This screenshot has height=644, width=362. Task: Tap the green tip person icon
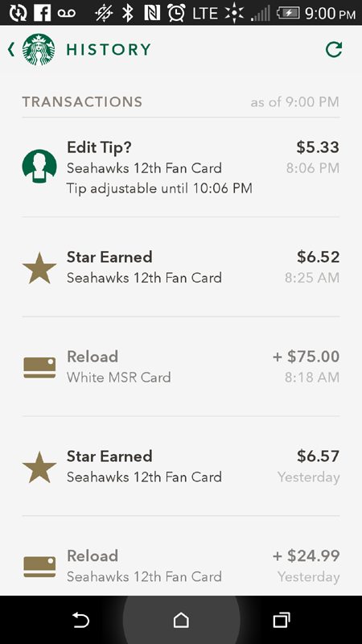coord(39,167)
